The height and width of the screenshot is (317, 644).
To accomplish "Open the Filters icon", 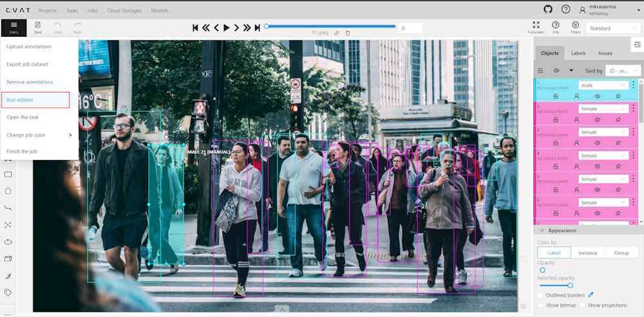I will pyautogui.click(x=575, y=26).
